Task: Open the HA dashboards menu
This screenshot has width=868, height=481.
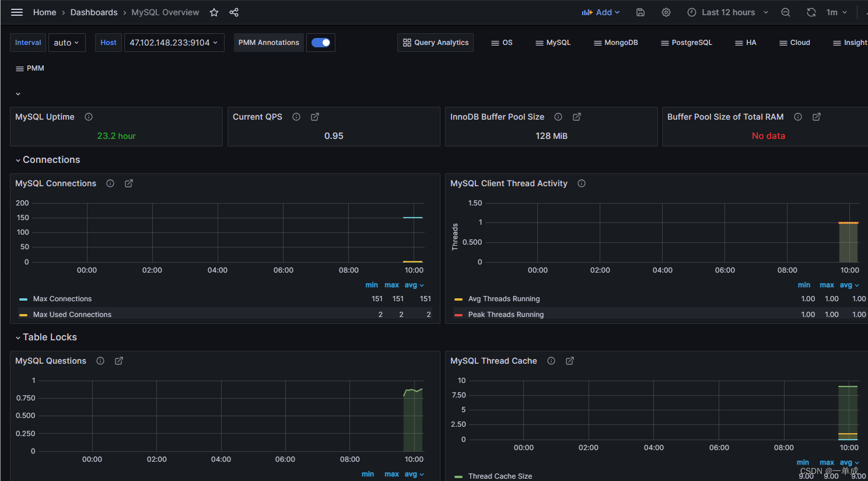Action: (745, 43)
